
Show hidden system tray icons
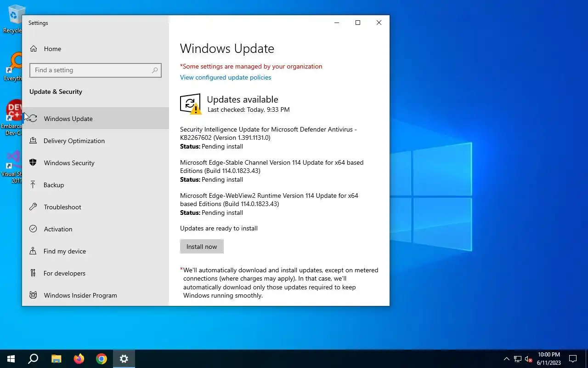pos(507,359)
